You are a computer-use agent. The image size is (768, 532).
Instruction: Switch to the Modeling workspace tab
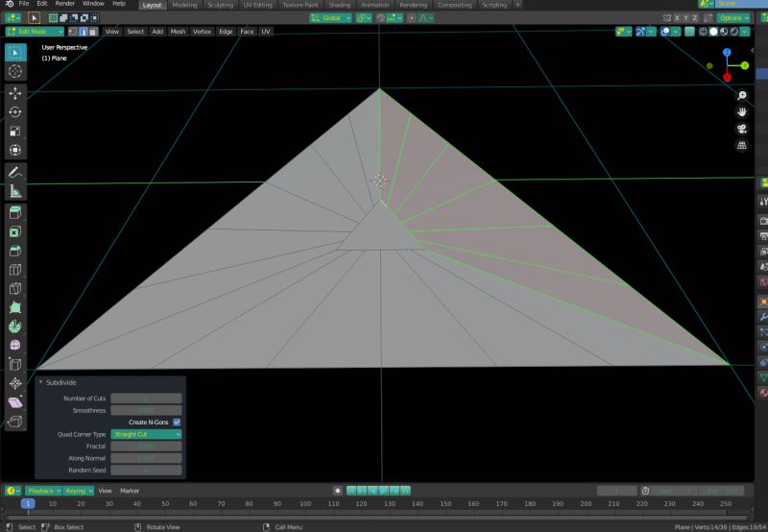click(184, 5)
